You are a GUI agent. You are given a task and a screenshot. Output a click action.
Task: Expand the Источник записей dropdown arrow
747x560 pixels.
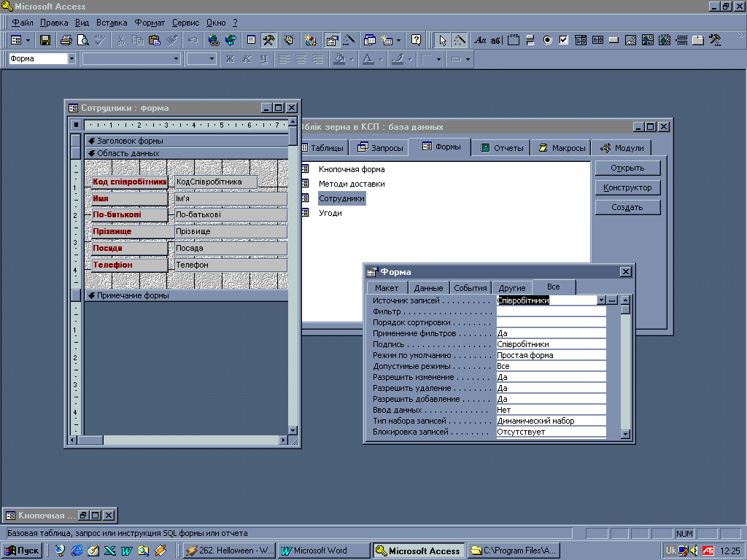click(601, 300)
